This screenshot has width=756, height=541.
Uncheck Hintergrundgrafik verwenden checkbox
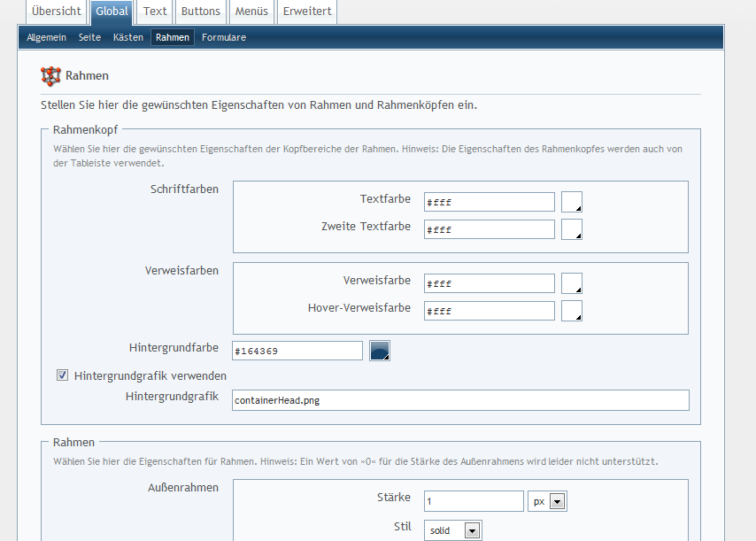tap(63, 375)
